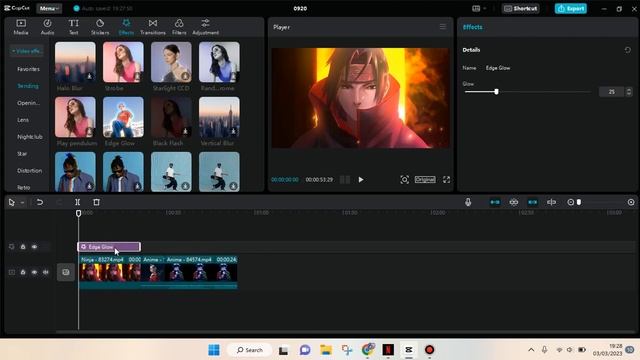Viewport: 640px width, 360px height.
Task: Lock the effect track
Action: pos(23,247)
